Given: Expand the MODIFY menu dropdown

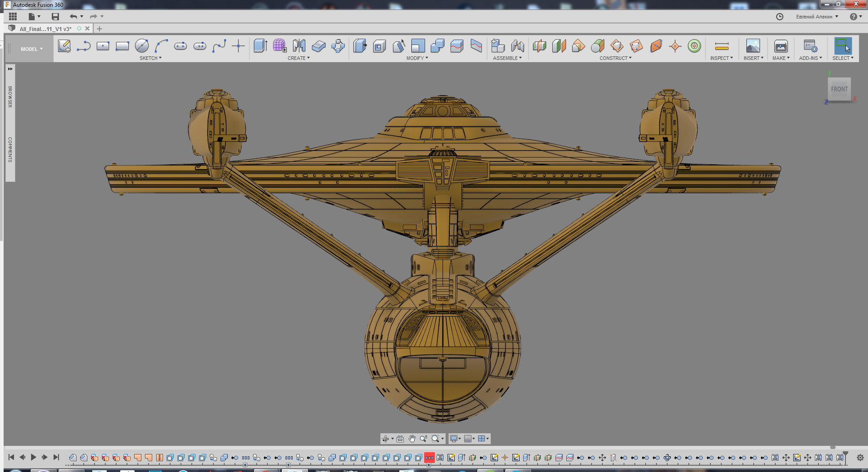Looking at the screenshot, I should [x=417, y=58].
